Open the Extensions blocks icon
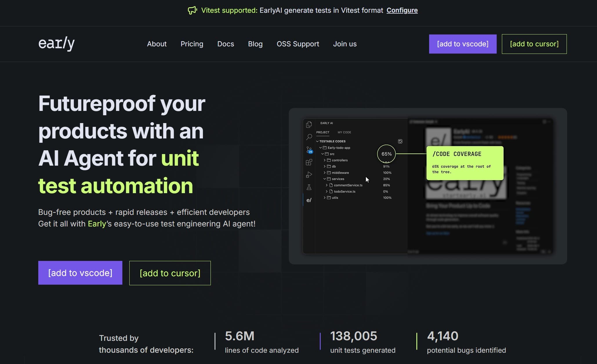The height and width of the screenshot is (364, 597). (x=309, y=162)
